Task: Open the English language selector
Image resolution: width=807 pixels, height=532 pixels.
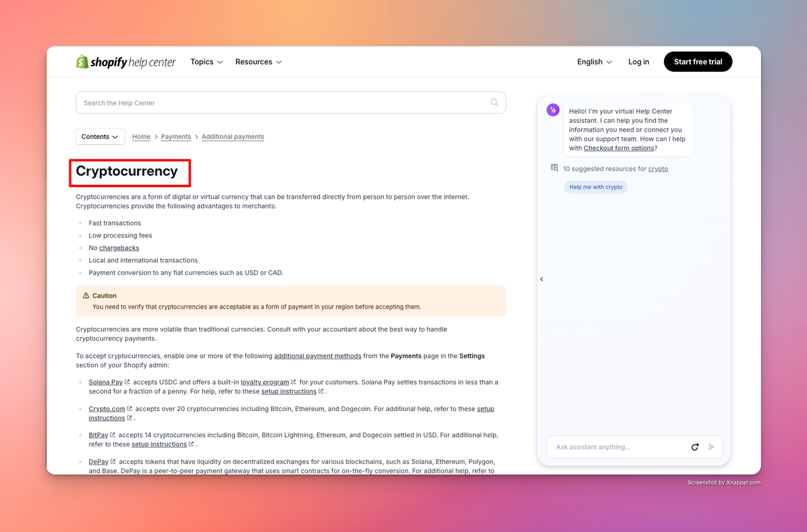Action: pyautogui.click(x=595, y=62)
